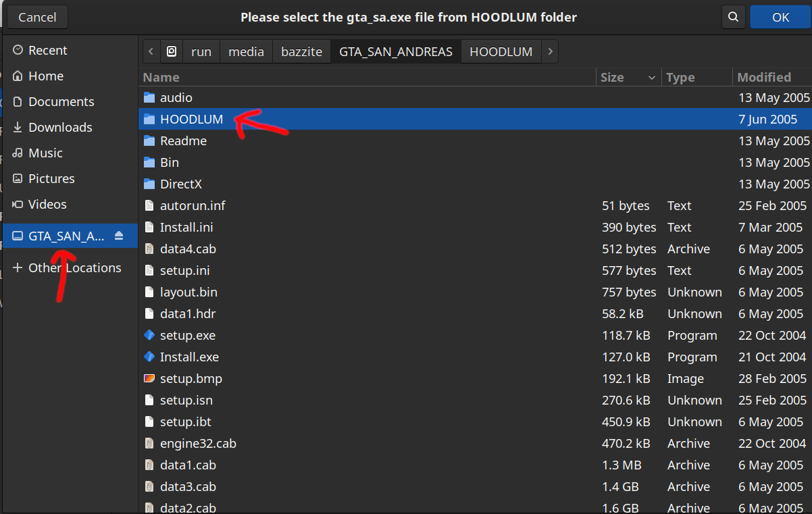The image size is (812, 514).
Task: Go to GTA_SAN_ANDREAS path segment
Action: 396,51
